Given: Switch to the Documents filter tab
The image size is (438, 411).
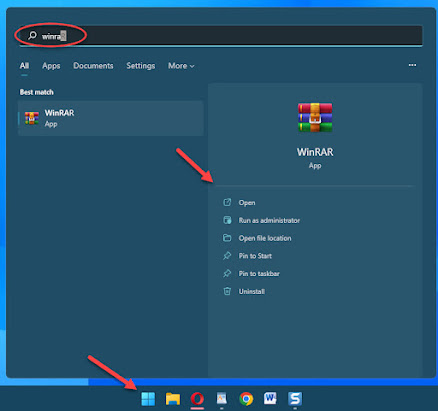Looking at the screenshot, I should coord(93,66).
